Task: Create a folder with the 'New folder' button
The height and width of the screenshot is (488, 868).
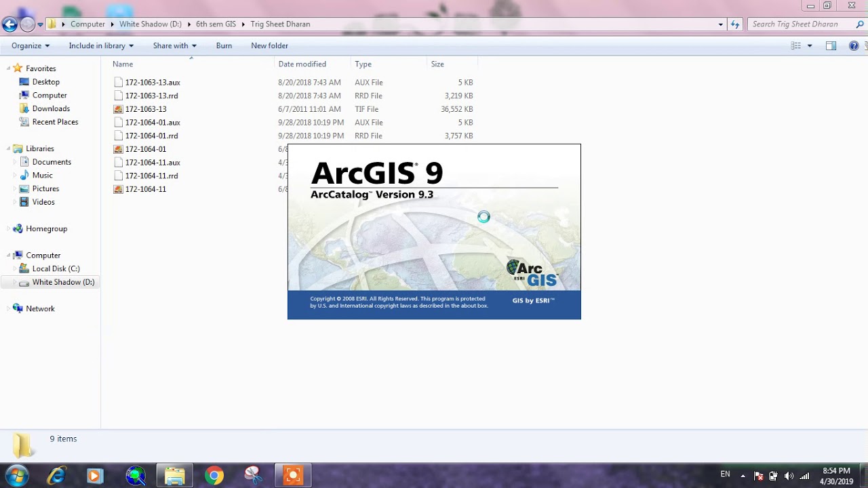Action: pyautogui.click(x=269, y=45)
